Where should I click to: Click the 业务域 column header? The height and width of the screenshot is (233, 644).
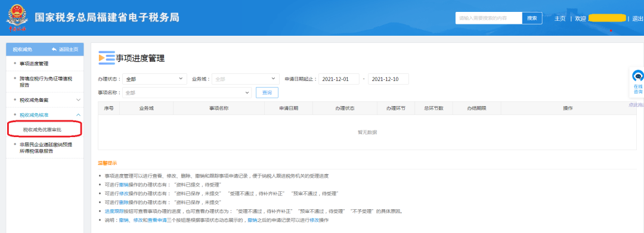[x=146, y=108]
